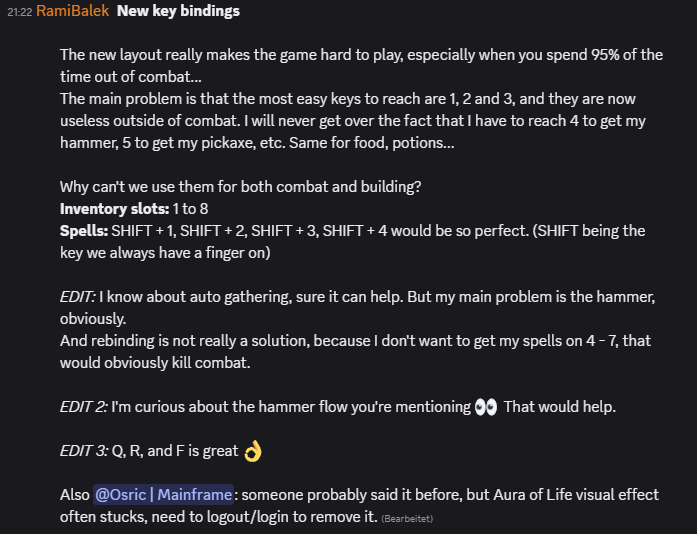Image resolution: width=697 pixels, height=534 pixels.
Task: Click the italic EDIT 2: text
Action: click(x=83, y=407)
